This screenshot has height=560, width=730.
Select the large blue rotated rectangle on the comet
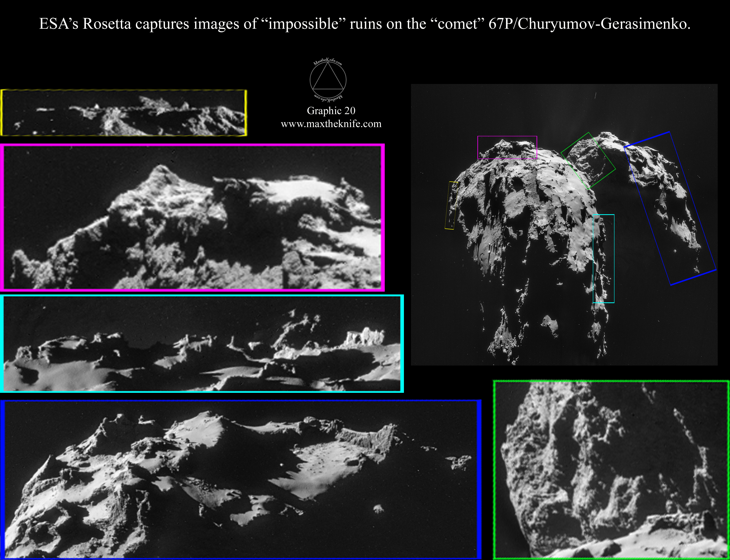click(x=670, y=208)
